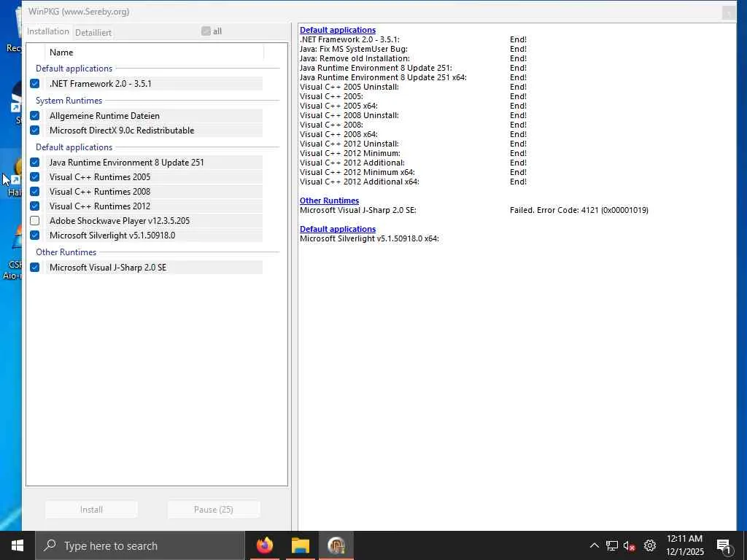Click the taskbar clock showing 12:11 AM
Screen dimensions: 747x560
click(684, 545)
